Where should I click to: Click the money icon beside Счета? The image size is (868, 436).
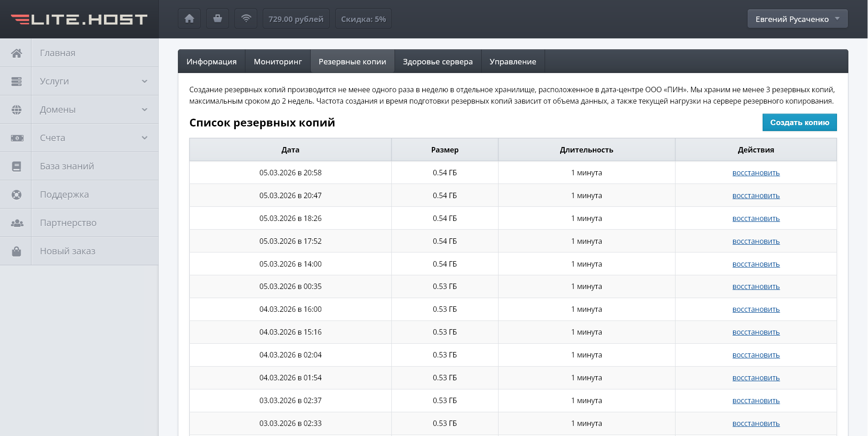17,138
